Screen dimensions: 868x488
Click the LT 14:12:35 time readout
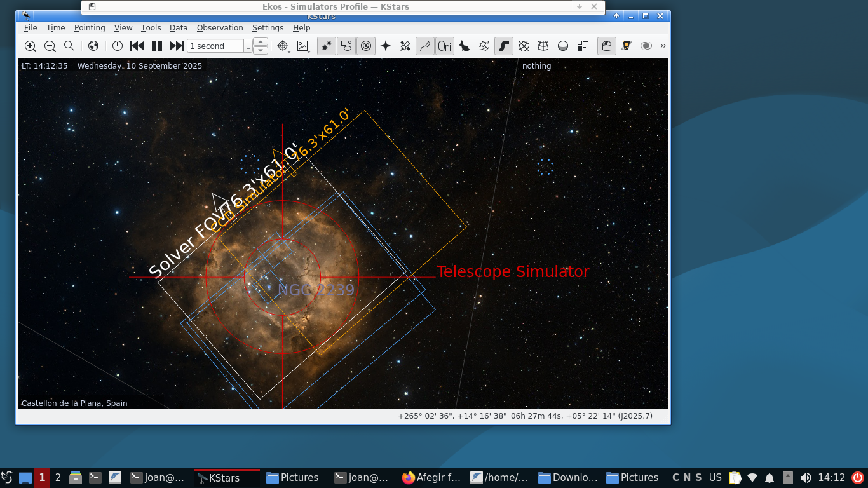tap(44, 66)
